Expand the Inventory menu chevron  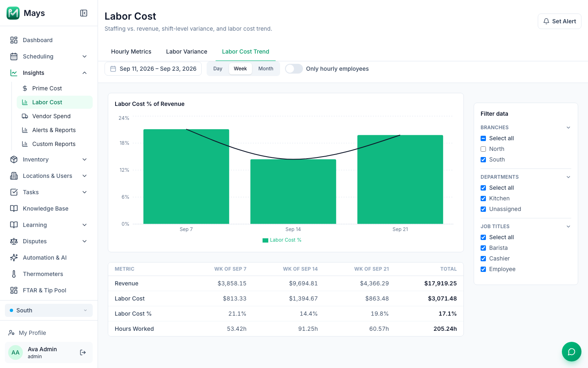pyautogui.click(x=85, y=159)
